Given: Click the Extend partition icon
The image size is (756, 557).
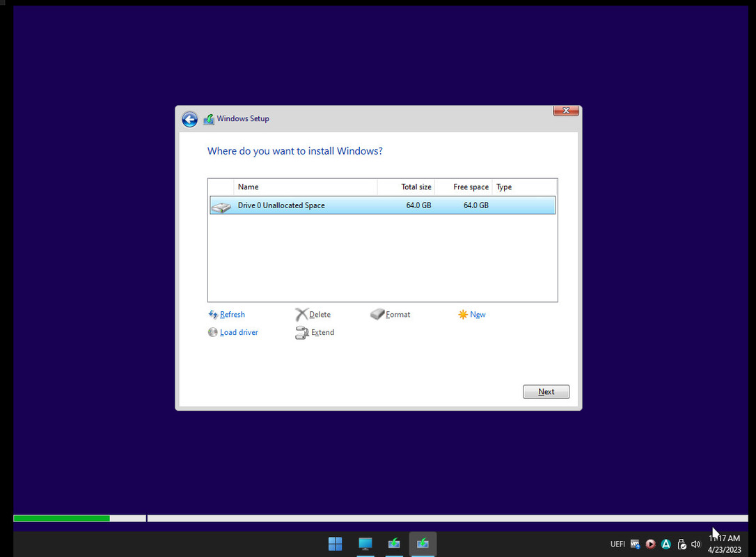Looking at the screenshot, I should pyautogui.click(x=302, y=333).
